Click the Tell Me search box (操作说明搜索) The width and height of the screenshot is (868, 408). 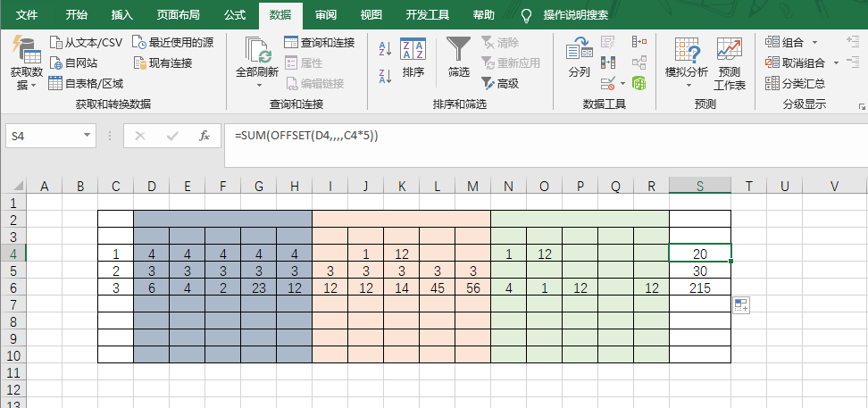[576, 15]
